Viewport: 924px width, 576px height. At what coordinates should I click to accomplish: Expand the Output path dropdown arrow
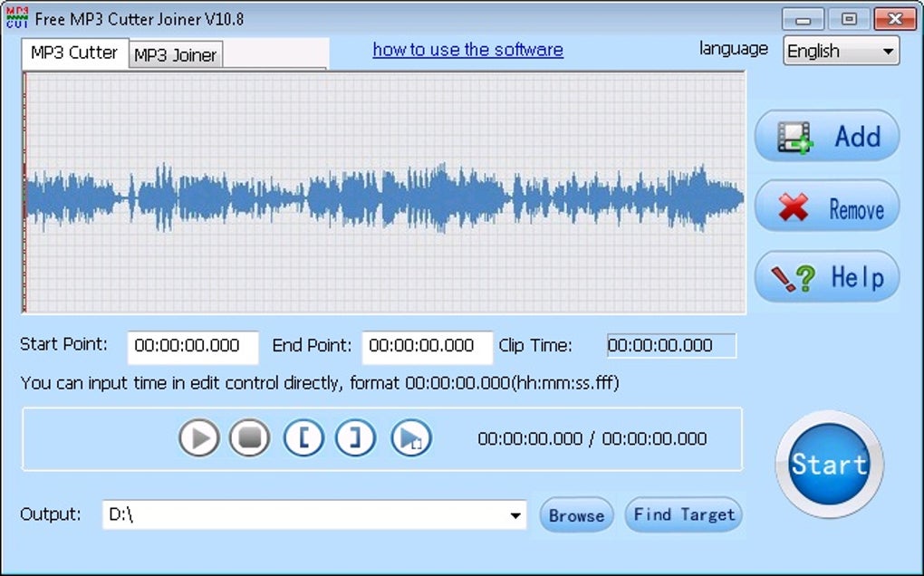(x=515, y=515)
